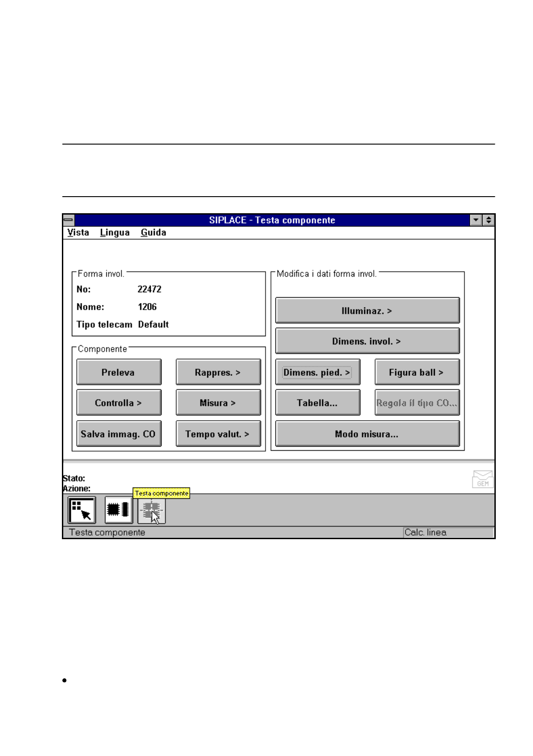
Task: Click the Preleva button
Action: point(119,372)
